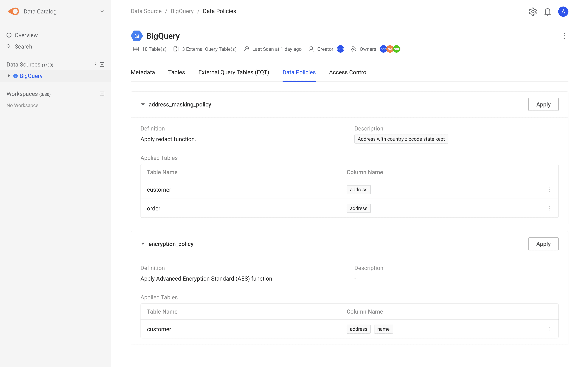
Task: Add a new workspace
Action: click(102, 94)
